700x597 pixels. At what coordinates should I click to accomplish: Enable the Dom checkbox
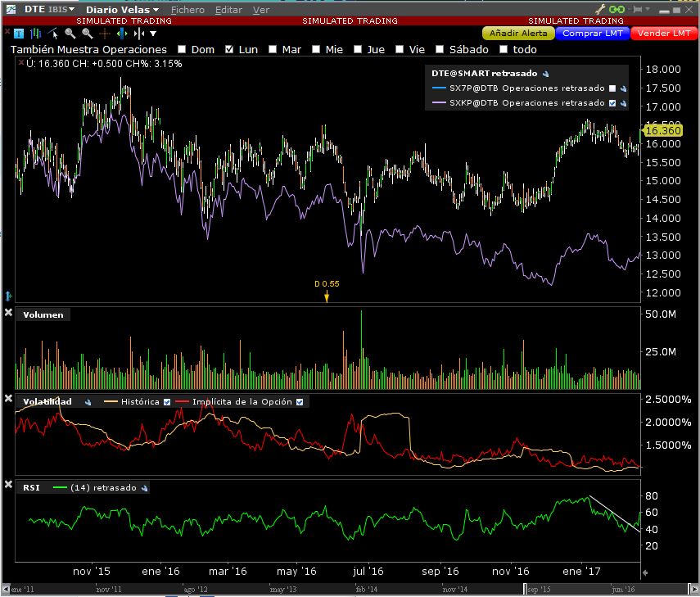[182, 49]
